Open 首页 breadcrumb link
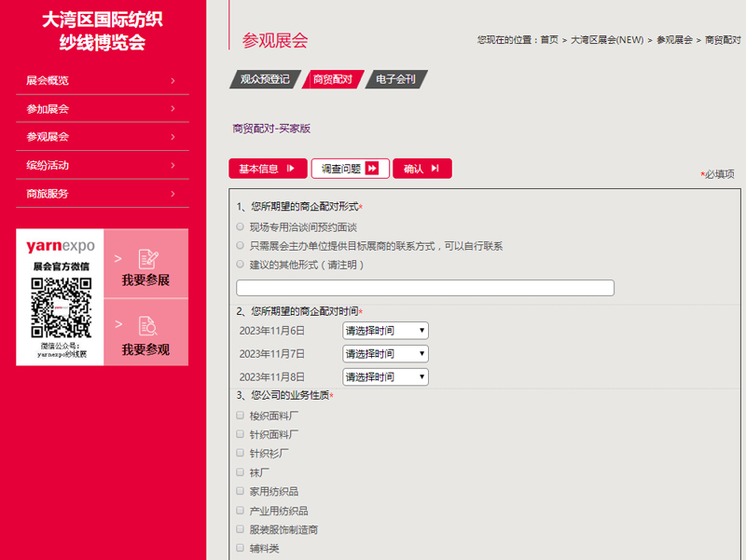 (x=548, y=40)
